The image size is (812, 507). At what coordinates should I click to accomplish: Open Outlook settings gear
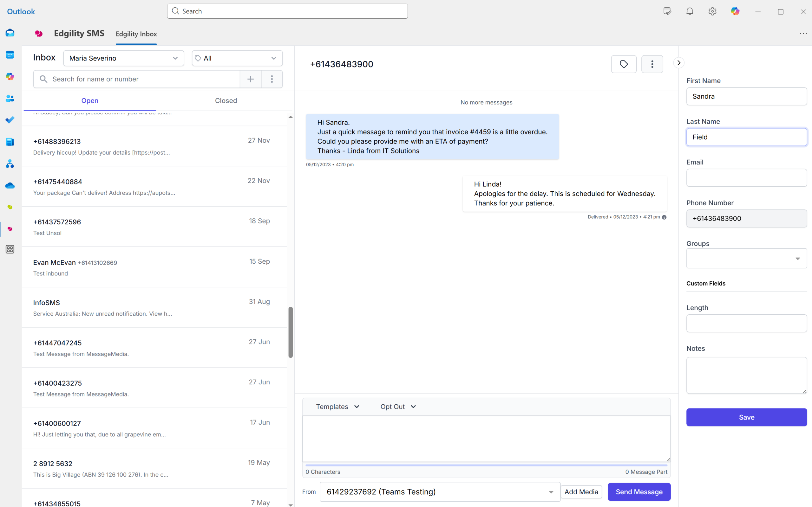(x=712, y=11)
